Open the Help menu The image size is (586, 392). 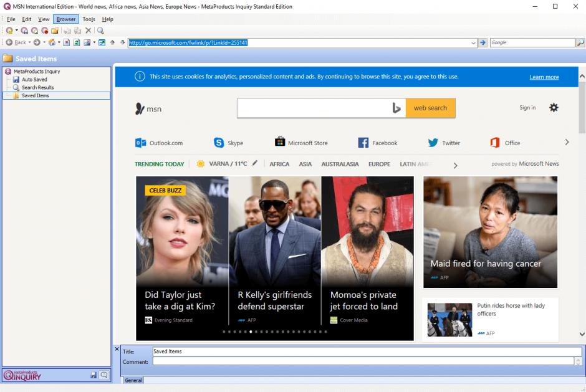[x=108, y=19]
